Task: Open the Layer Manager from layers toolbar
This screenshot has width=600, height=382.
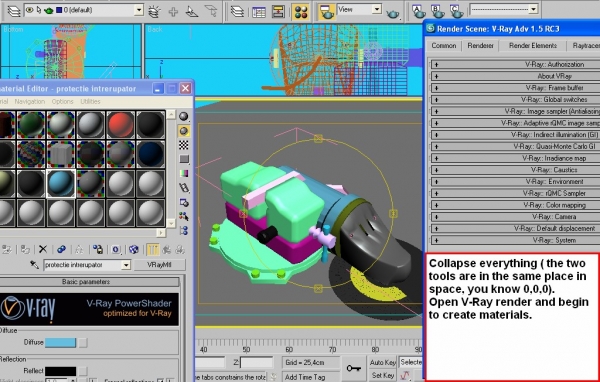Action: [x=14, y=11]
